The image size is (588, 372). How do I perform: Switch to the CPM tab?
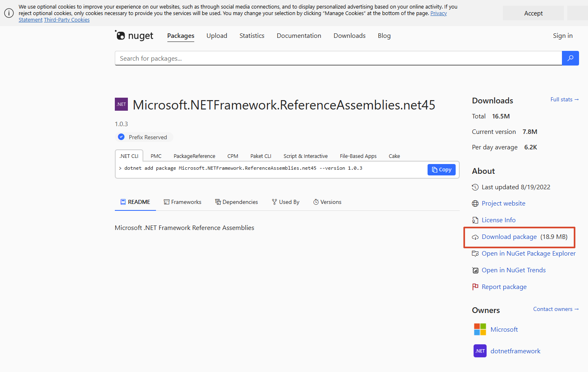pos(233,156)
